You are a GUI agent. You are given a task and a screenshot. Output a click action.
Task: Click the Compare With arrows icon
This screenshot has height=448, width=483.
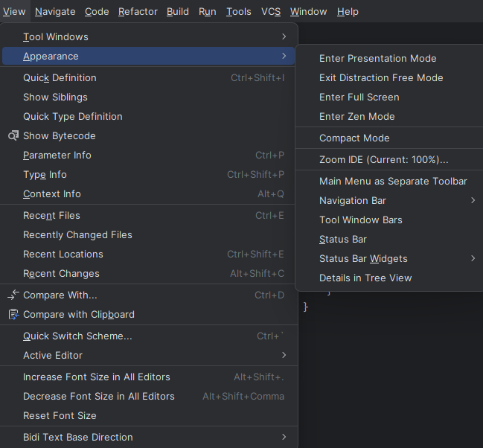(13, 295)
